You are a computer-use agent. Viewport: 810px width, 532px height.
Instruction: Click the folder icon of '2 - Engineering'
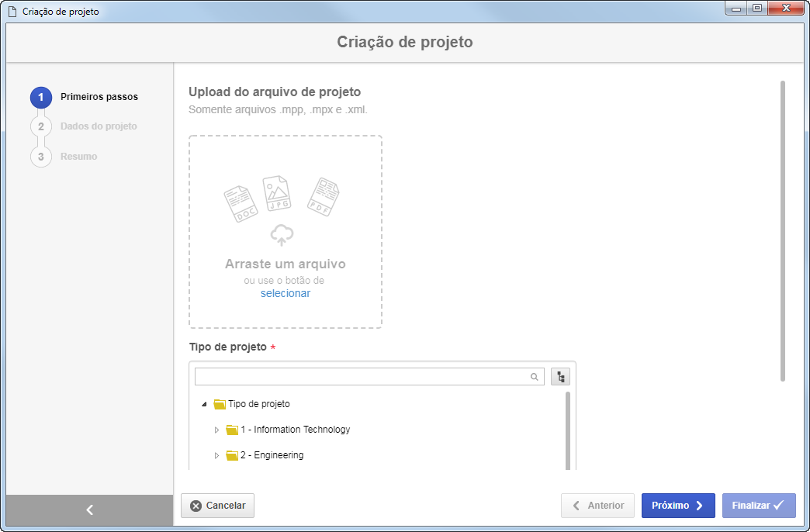click(232, 455)
